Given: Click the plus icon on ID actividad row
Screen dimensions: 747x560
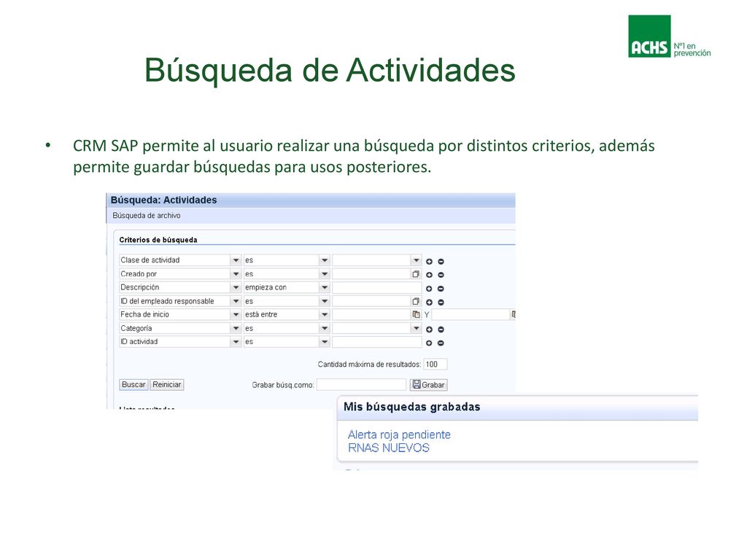Looking at the screenshot, I should click(429, 343).
